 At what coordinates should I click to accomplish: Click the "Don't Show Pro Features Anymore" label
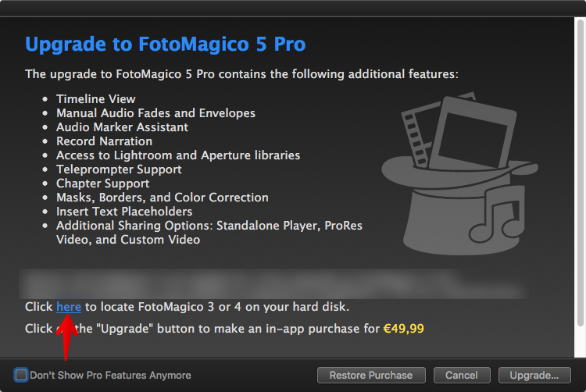(x=110, y=375)
